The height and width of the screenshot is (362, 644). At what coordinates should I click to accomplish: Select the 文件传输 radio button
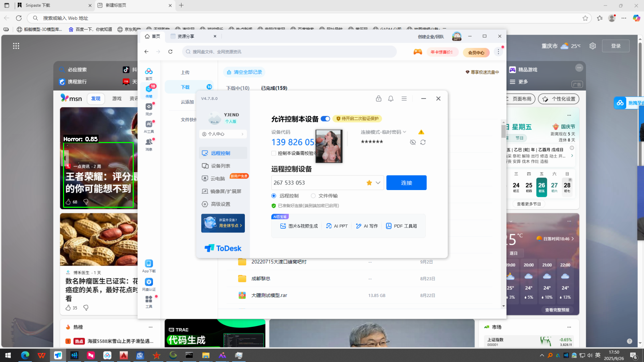click(x=313, y=196)
